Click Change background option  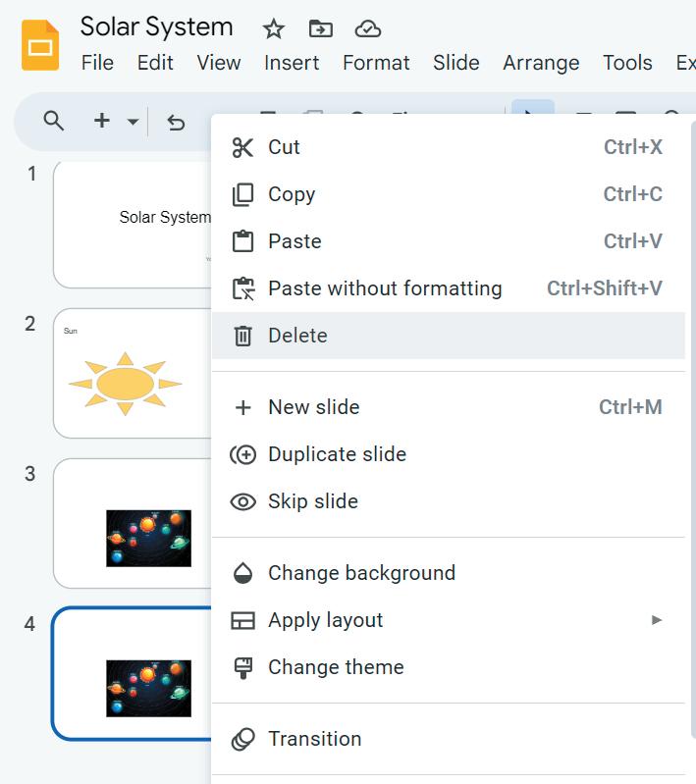tap(361, 573)
